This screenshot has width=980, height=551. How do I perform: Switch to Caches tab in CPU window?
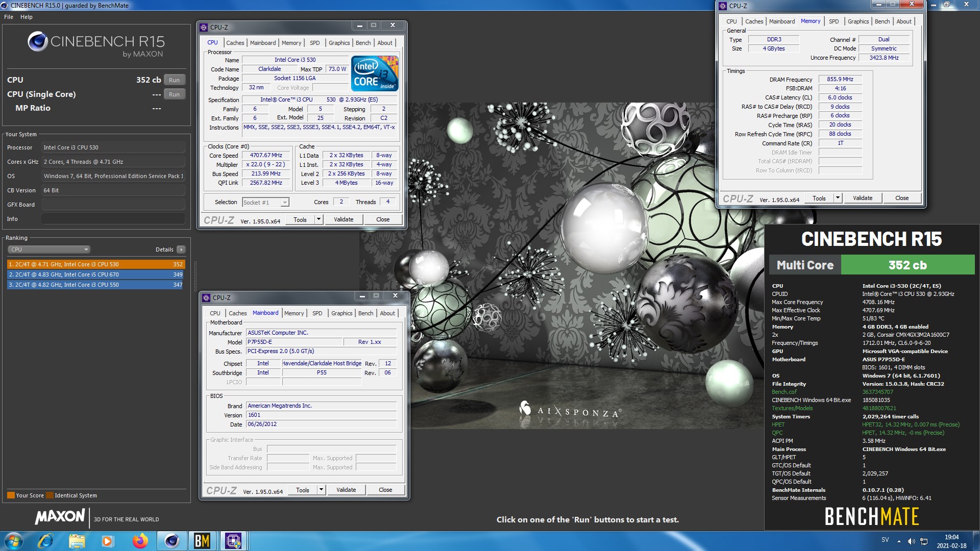(x=235, y=43)
